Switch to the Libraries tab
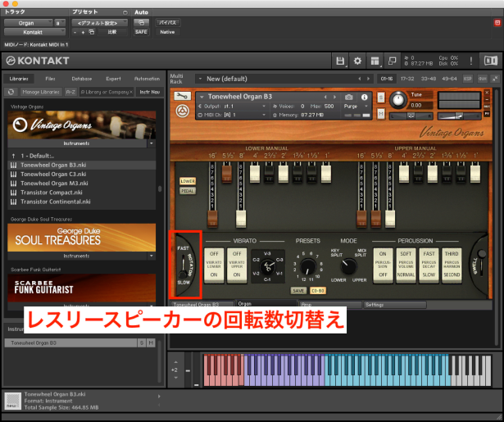This screenshot has height=422, width=504. (19, 79)
